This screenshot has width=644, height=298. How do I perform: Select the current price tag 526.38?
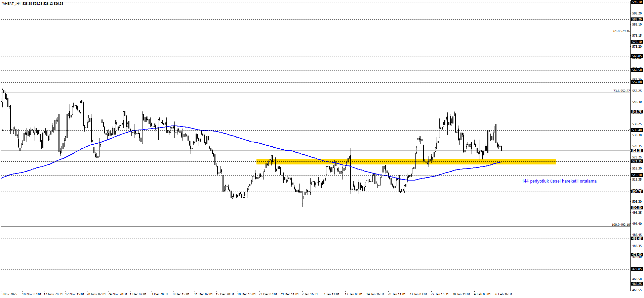637,151
